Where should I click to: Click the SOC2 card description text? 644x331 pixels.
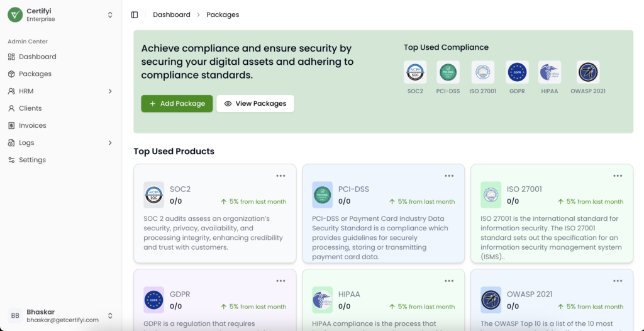point(214,233)
